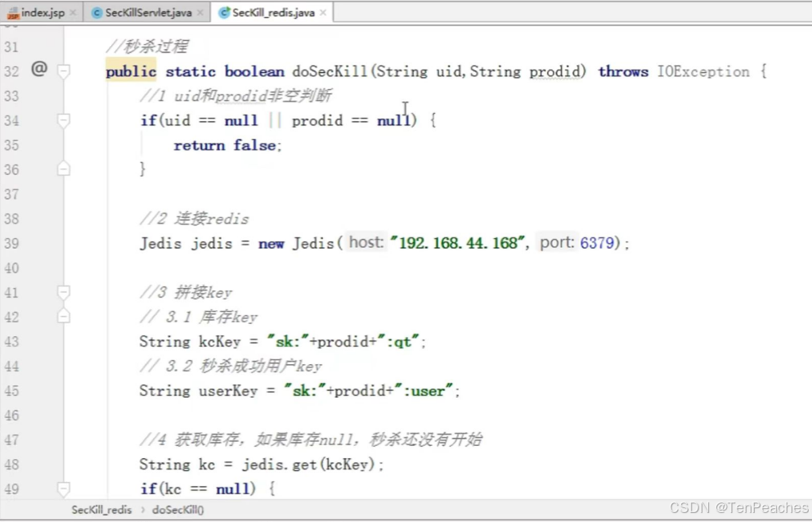Click the //3 拼接key comment

186,292
